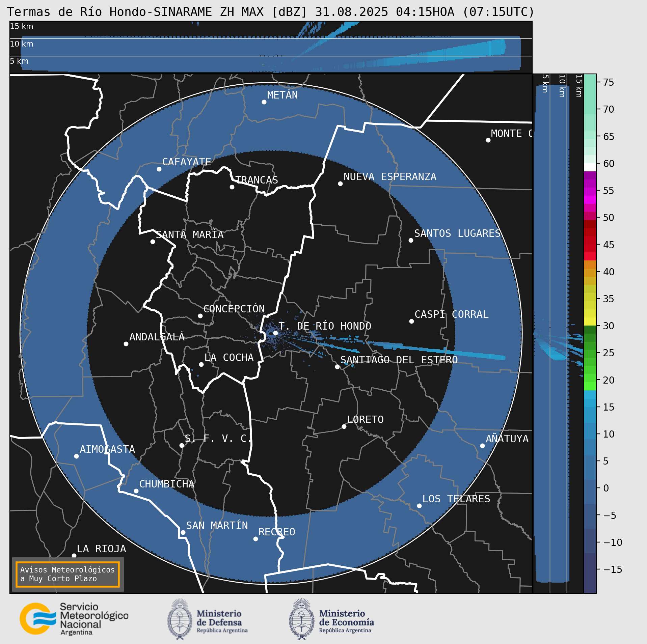The width and height of the screenshot is (647, 644).
Task: Click the 10 km line in top cross-section
Action: point(270,39)
